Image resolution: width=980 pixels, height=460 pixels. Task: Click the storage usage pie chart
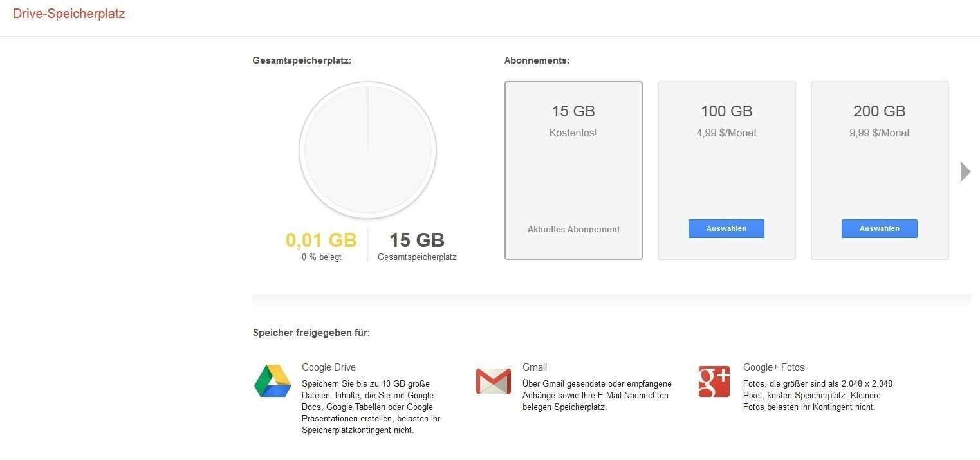click(368, 151)
